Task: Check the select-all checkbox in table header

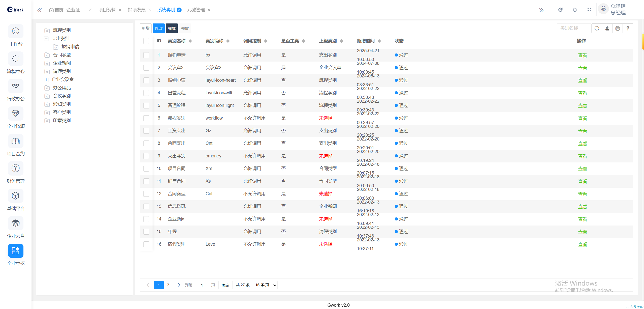Action: (146, 41)
